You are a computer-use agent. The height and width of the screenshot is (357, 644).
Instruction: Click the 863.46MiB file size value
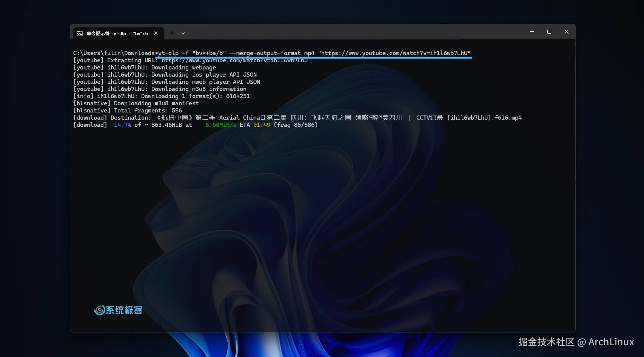166,125
